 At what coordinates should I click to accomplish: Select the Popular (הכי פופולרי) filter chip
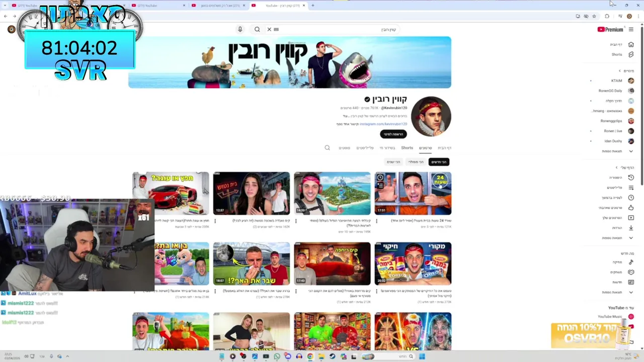pyautogui.click(x=416, y=162)
